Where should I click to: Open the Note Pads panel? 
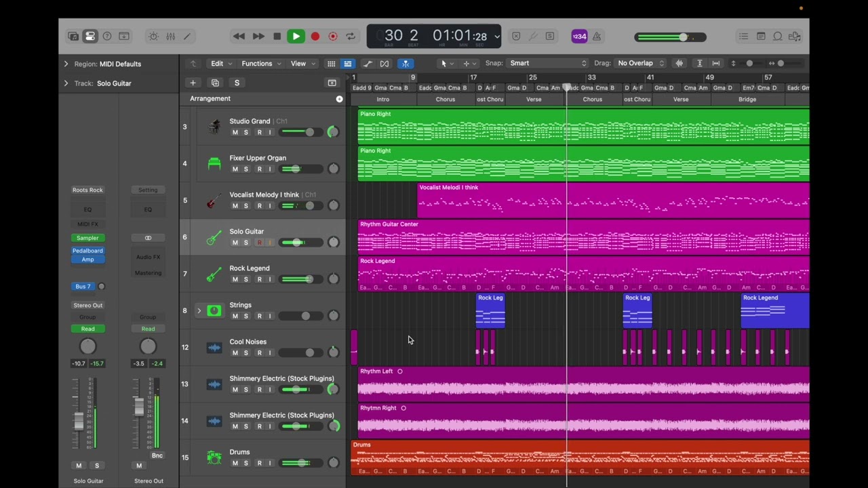tap(761, 37)
